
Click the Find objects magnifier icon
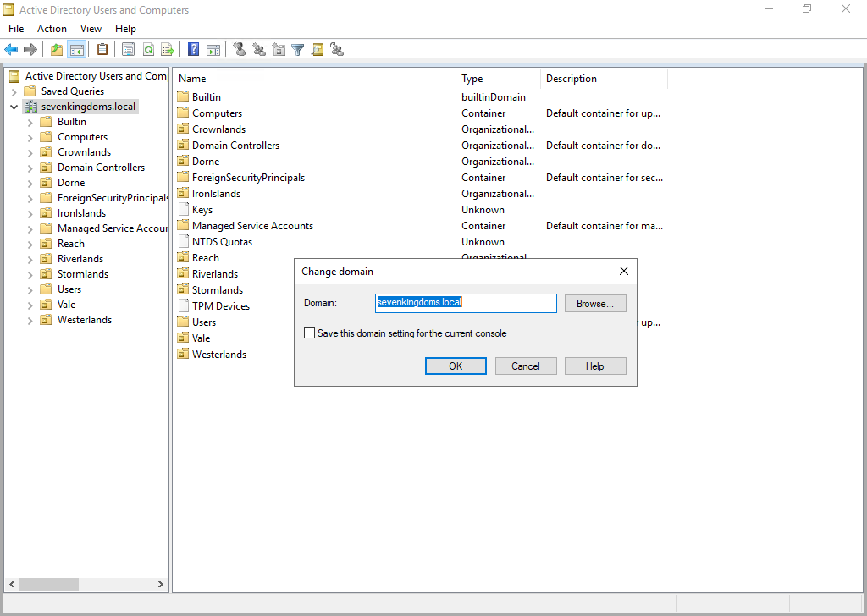tap(318, 50)
